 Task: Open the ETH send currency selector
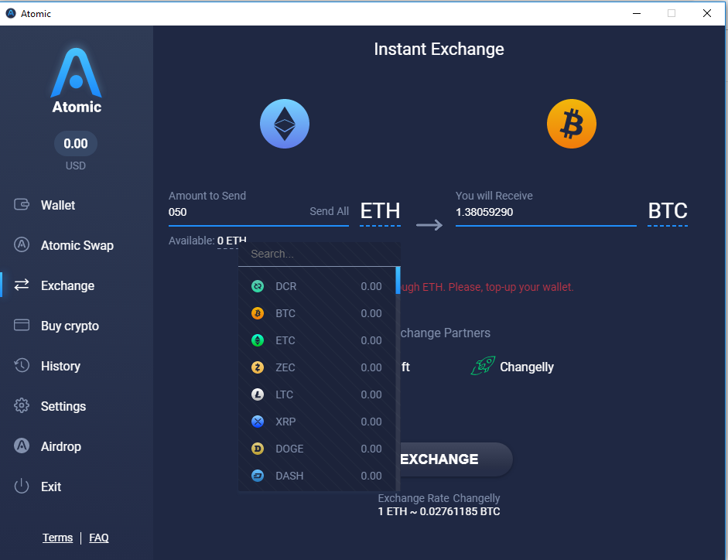381,212
